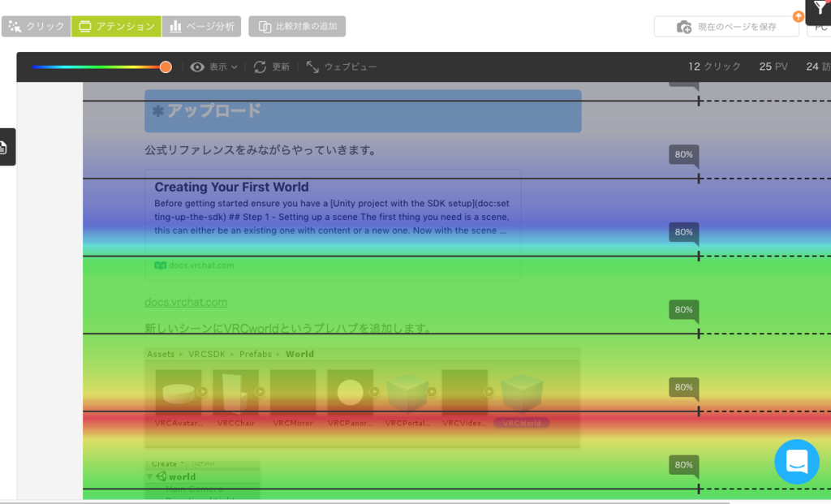Click Prefabs in the breadcrumb path
Screen dimensions: 831x504
click(x=255, y=354)
